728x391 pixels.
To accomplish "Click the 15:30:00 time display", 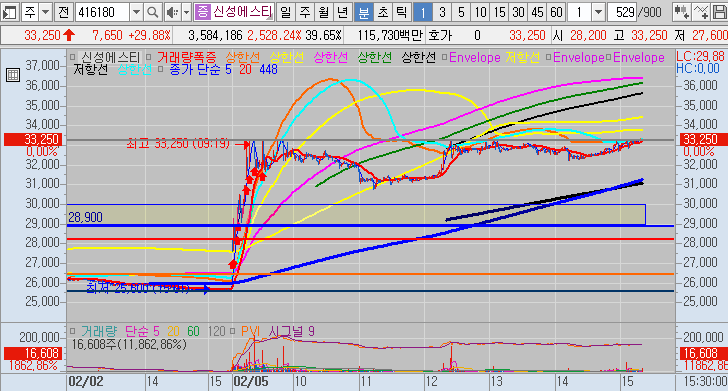I will click(705, 382).
